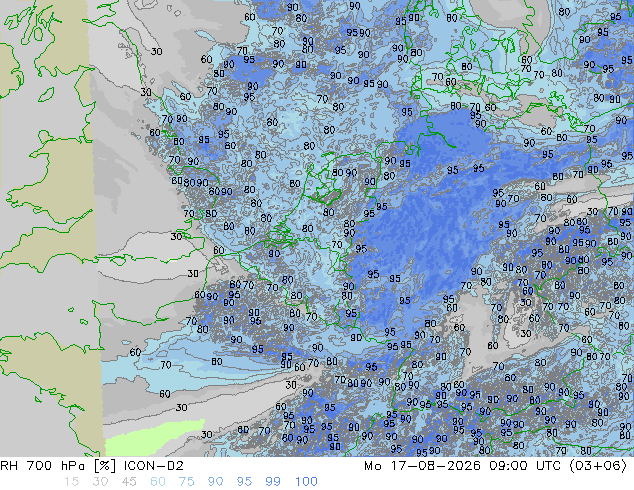Click legend value 45 at bottom
This screenshot has height=490, width=634.
click(x=129, y=482)
